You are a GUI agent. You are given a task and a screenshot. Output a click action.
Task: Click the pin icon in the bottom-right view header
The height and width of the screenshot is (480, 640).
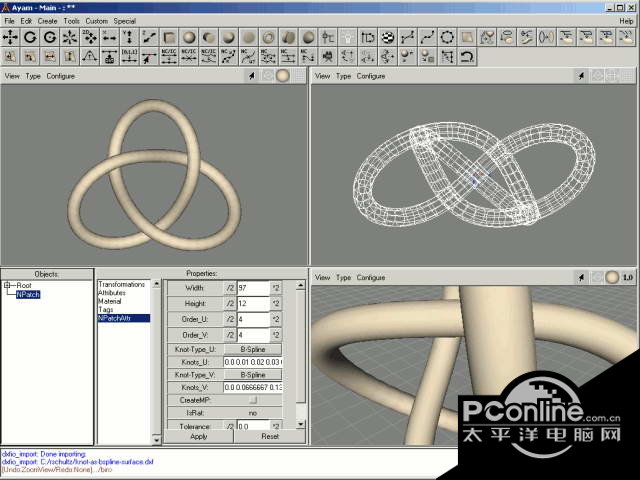pyautogui.click(x=579, y=277)
